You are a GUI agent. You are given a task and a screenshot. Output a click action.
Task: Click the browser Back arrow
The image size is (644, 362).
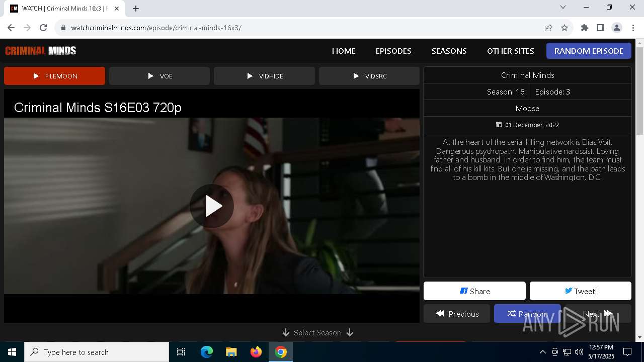coord(11,28)
